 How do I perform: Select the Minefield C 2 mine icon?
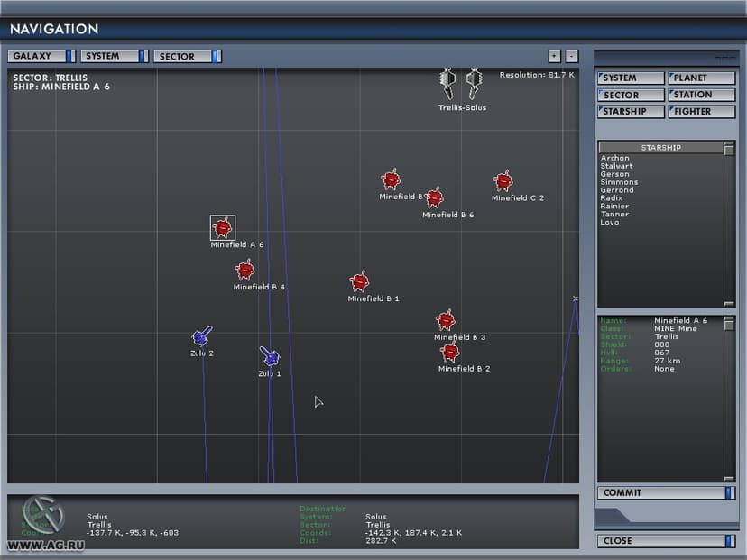pyautogui.click(x=503, y=181)
